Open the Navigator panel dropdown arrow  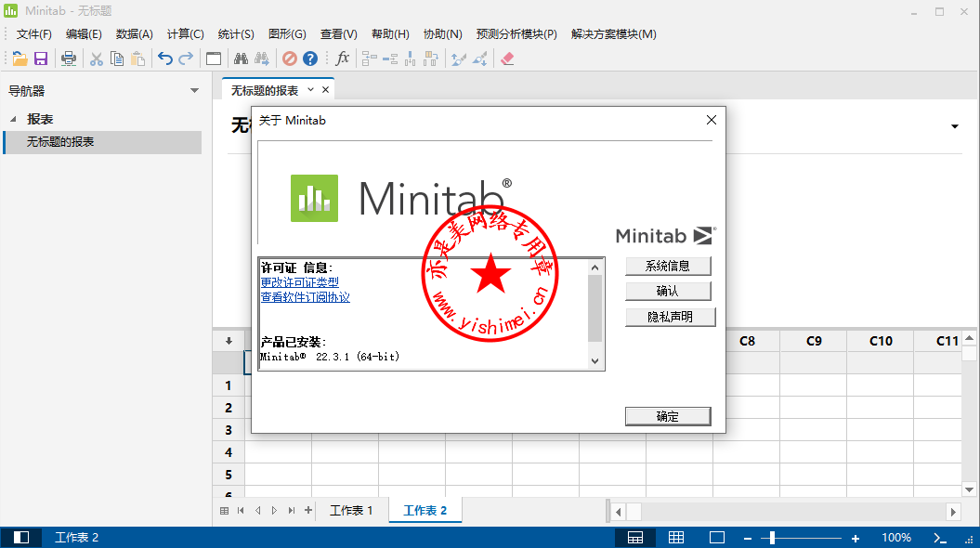coord(194,91)
